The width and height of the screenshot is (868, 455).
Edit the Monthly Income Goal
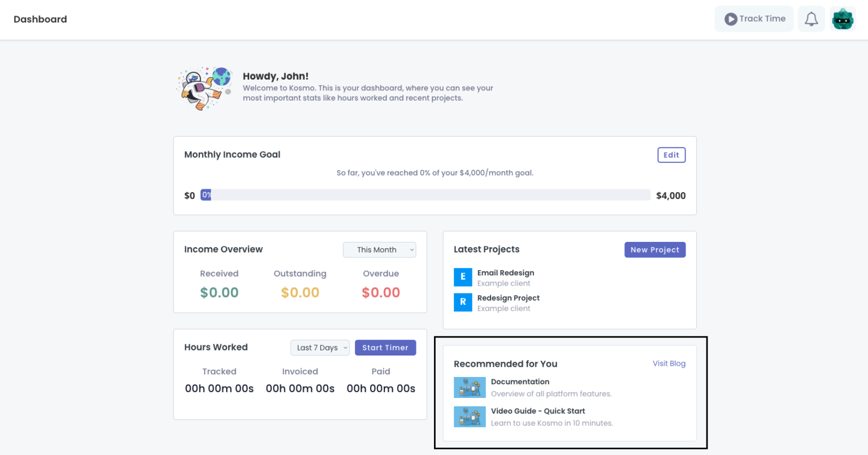coord(671,155)
